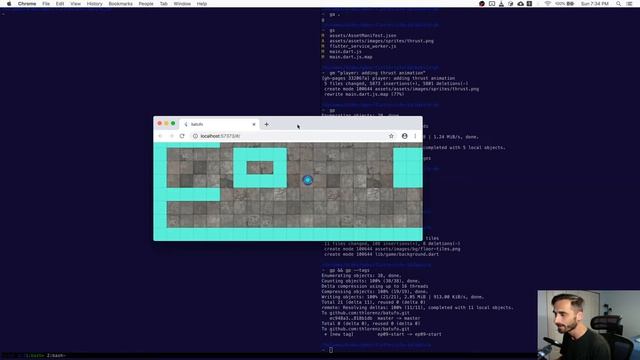Click the terminal prompt cursor at bottom
The width and height of the screenshot is (640, 360).
click(x=331, y=350)
